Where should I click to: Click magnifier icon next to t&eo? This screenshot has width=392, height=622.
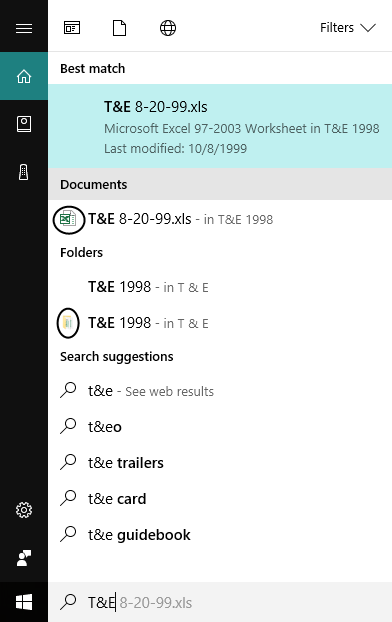point(68,426)
